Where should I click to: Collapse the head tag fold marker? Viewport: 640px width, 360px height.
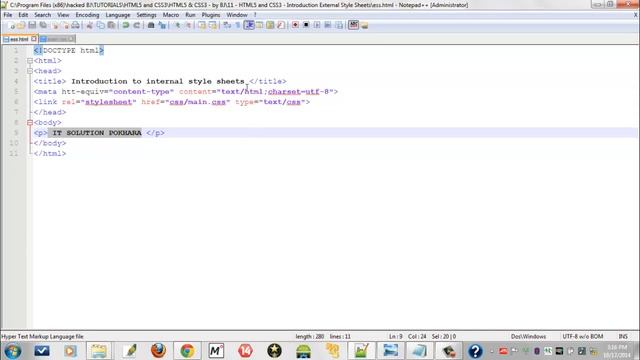click(30, 71)
